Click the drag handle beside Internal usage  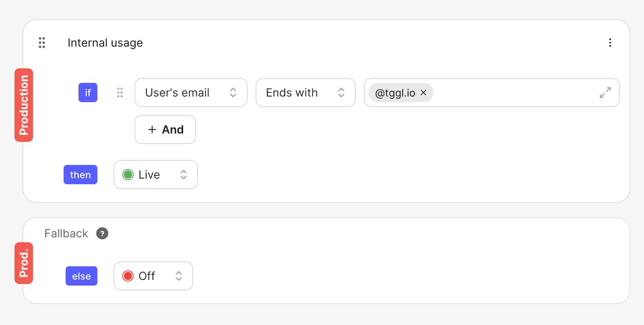point(42,43)
